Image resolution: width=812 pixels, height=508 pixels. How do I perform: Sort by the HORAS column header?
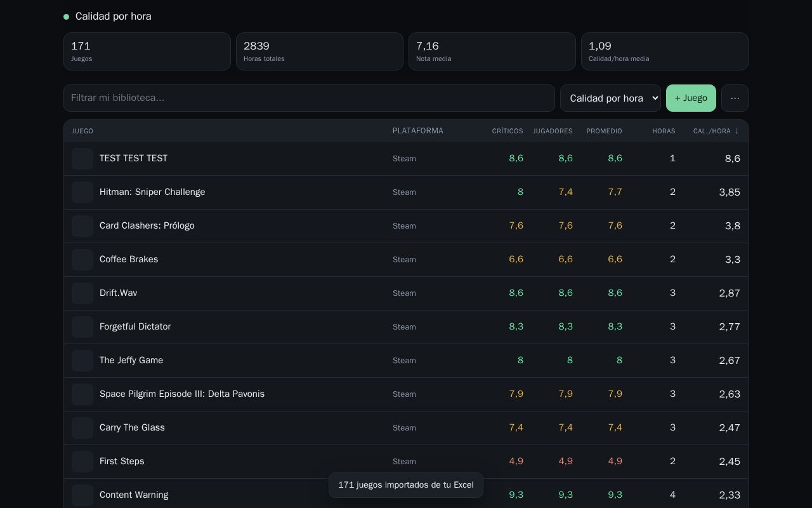664,131
